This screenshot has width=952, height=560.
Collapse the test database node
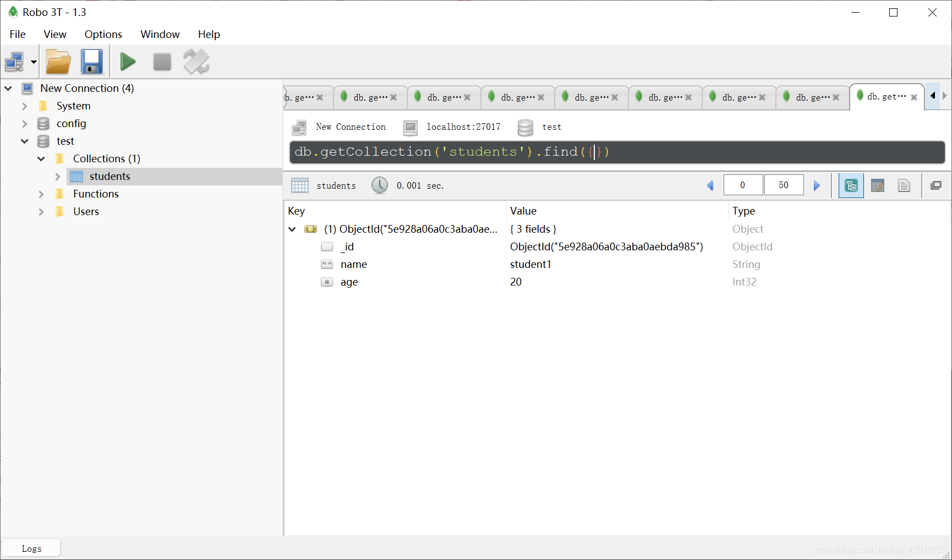pyautogui.click(x=25, y=141)
